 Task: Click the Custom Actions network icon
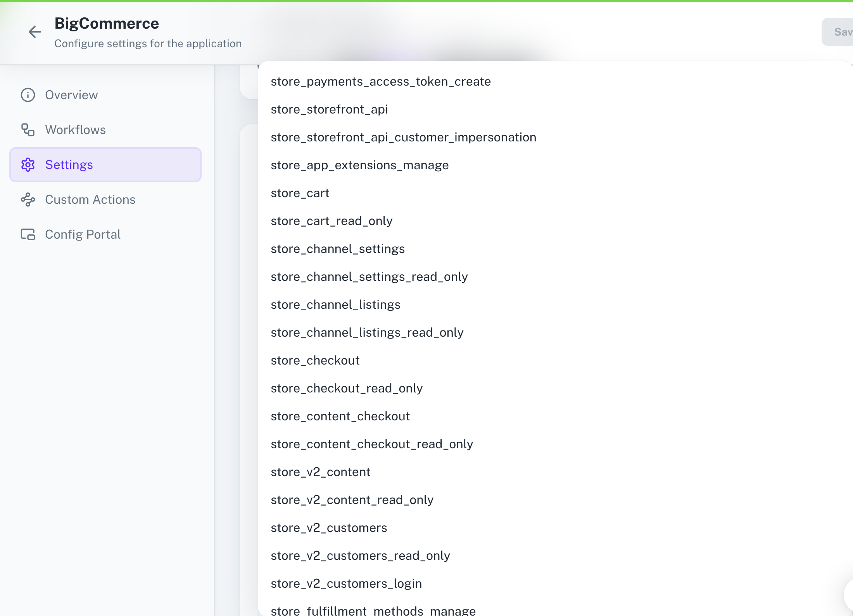[28, 200]
